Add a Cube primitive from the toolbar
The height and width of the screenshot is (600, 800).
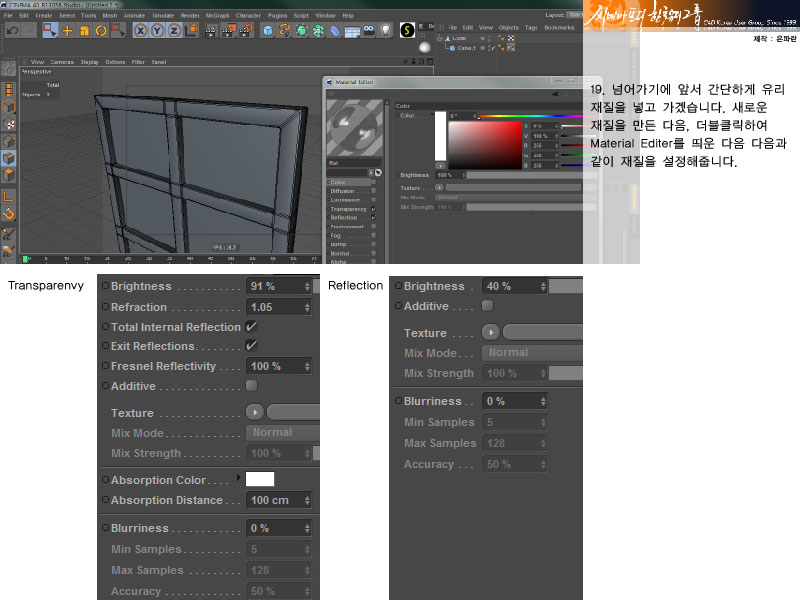click(268, 31)
